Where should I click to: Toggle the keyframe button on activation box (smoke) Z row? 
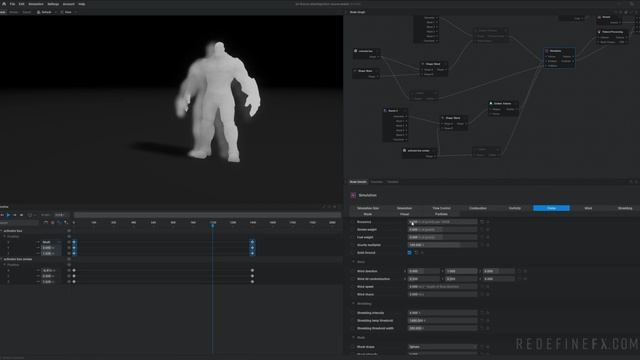69,282
